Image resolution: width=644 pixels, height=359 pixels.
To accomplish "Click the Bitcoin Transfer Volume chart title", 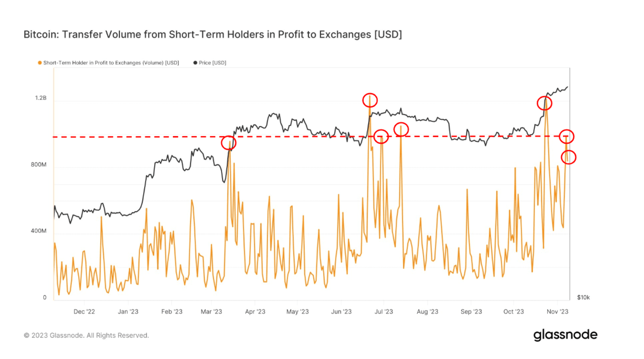I will [212, 35].
